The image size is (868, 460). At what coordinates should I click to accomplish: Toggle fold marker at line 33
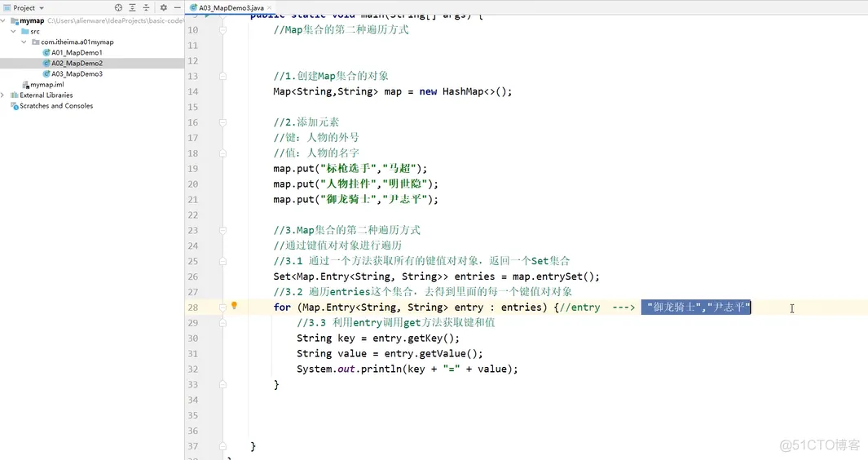[223, 384]
